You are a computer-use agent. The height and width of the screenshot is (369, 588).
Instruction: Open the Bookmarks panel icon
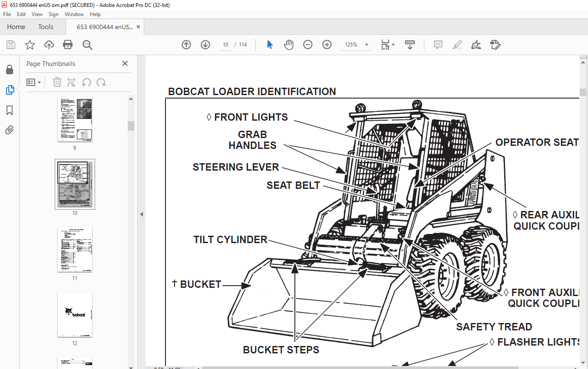10,110
